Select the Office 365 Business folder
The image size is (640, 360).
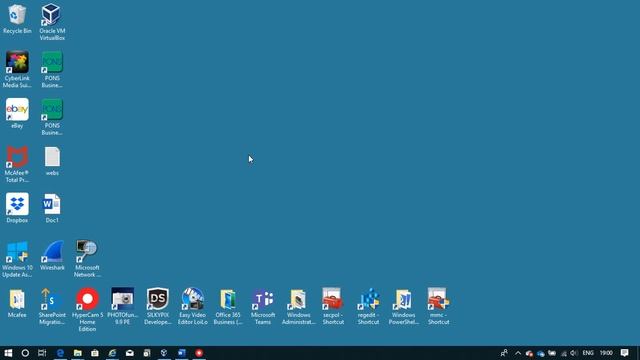click(228, 306)
